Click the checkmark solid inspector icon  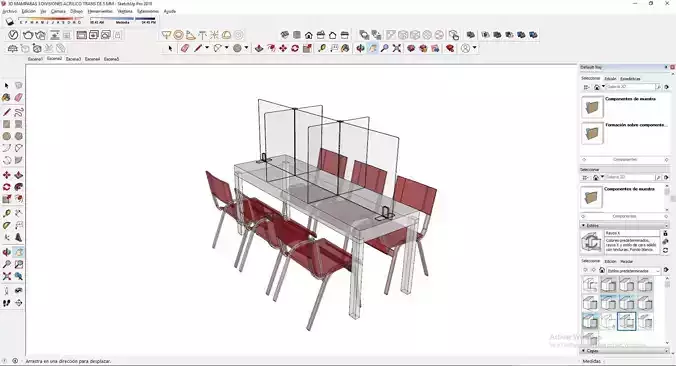tap(13, 35)
